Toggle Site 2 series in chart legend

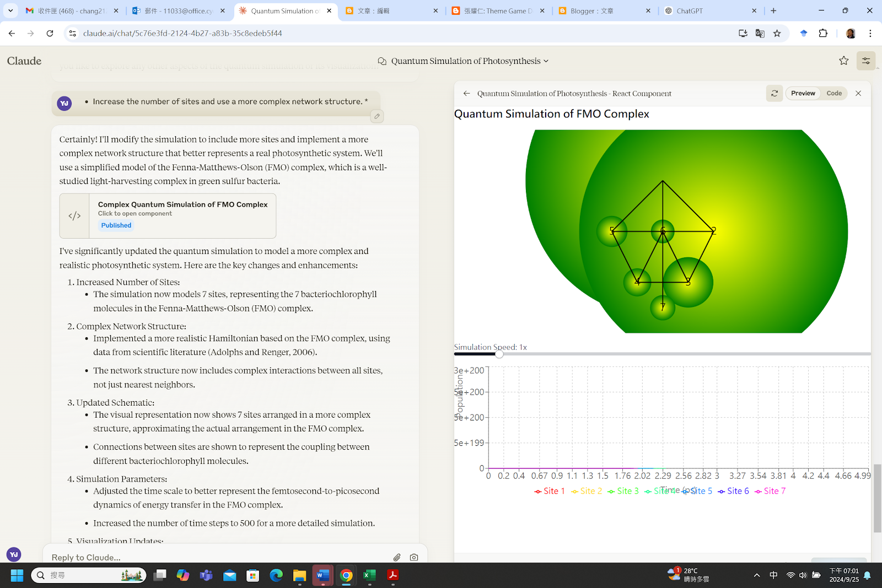tap(587, 491)
